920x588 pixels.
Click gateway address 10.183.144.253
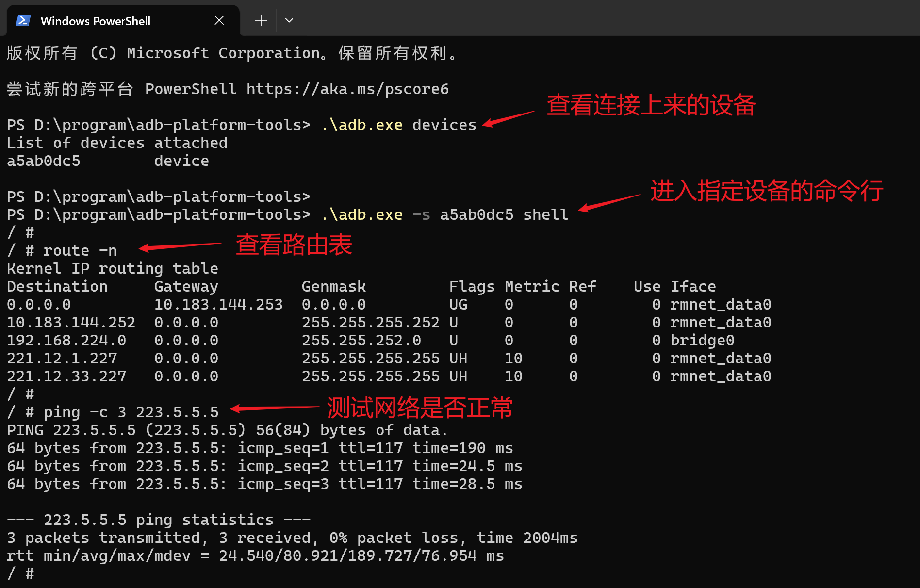click(218, 305)
